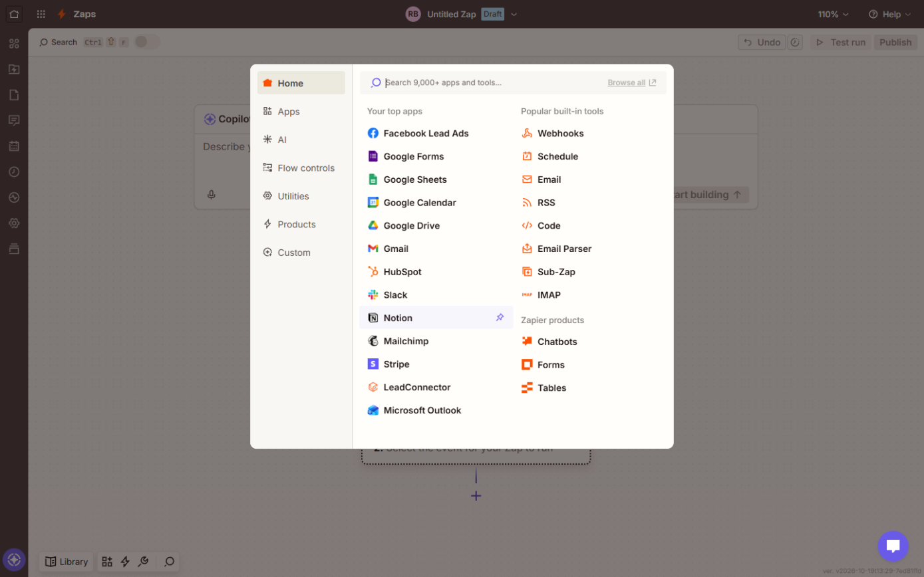
Task: Open the Utilities tab
Action: [301, 196]
